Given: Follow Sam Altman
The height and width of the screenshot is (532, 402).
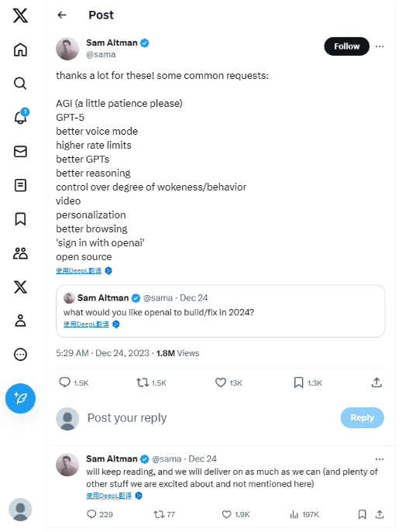Looking at the screenshot, I should [346, 46].
